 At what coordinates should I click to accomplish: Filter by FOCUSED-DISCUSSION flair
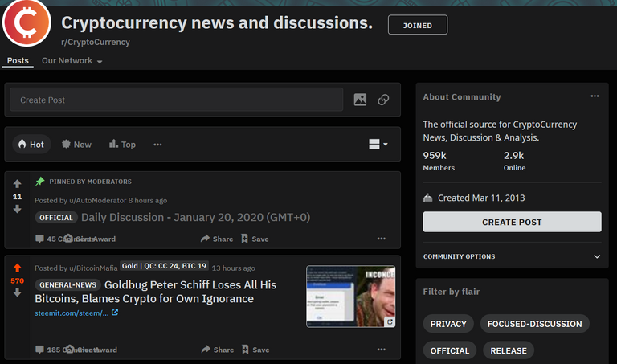[x=534, y=324]
